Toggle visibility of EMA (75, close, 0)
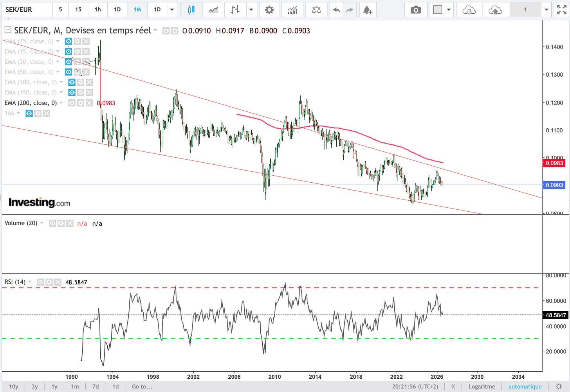 pos(69,41)
